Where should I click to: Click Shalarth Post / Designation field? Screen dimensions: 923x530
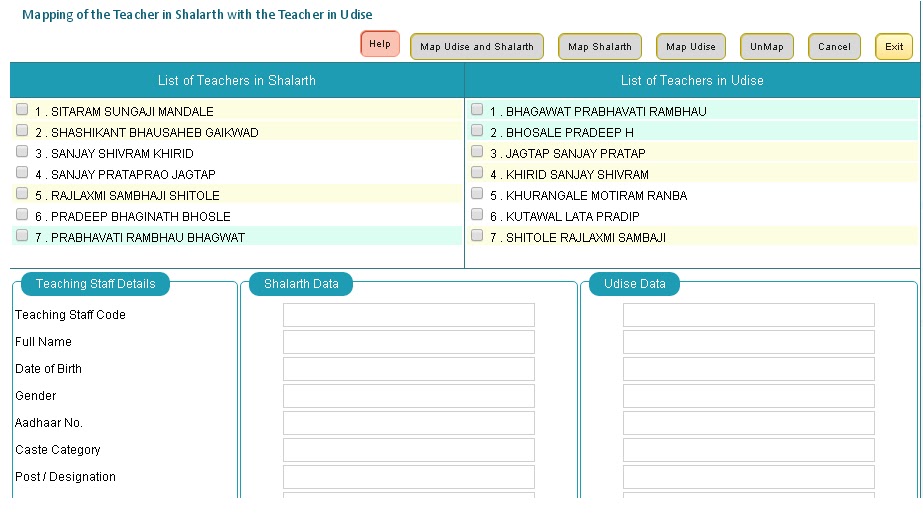(409, 477)
